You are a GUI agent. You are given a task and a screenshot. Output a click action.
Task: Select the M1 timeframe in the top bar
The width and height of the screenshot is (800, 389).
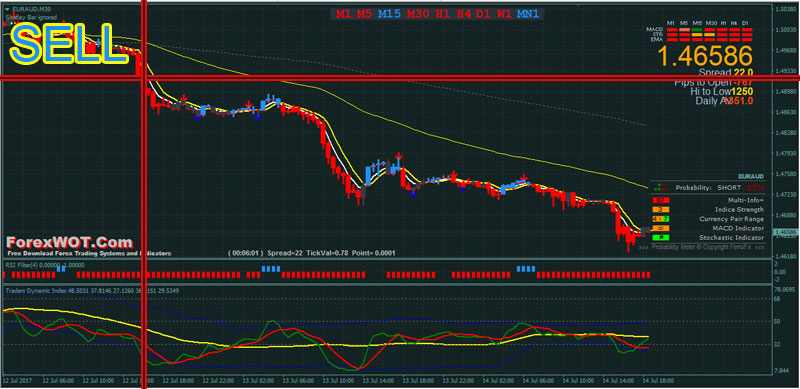(343, 14)
